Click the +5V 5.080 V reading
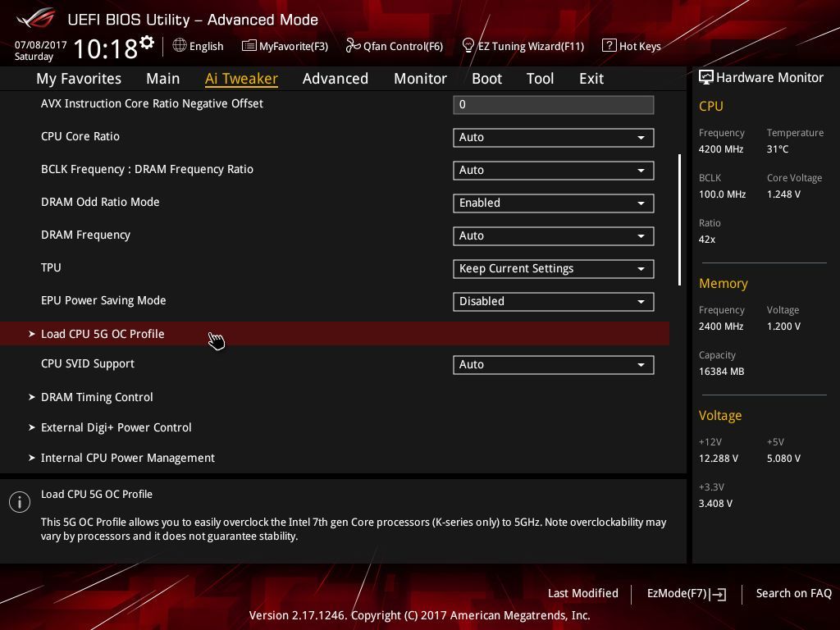The height and width of the screenshot is (630, 840). [x=783, y=458]
